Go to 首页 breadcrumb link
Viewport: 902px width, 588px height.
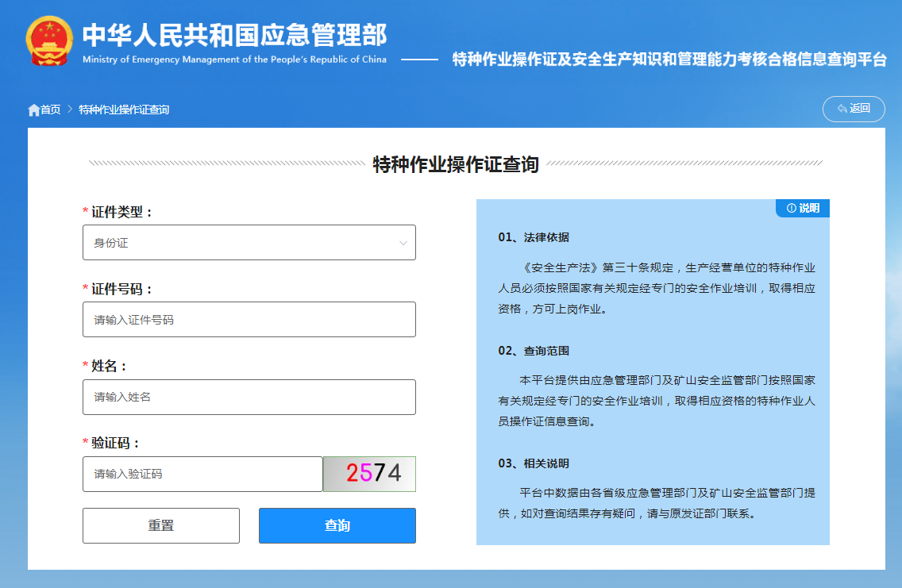pos(51,110)
